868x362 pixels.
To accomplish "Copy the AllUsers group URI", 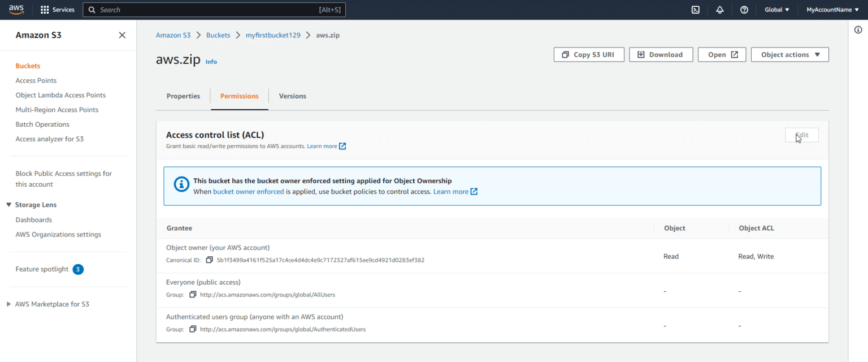I will tap(193, 295).
